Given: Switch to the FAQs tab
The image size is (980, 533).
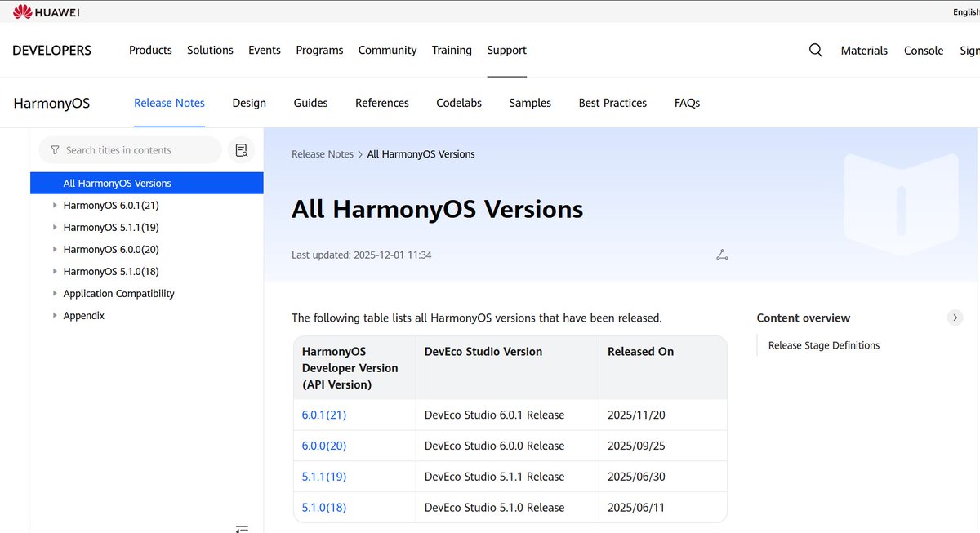Looking at the screenshot, I should 687,103.
